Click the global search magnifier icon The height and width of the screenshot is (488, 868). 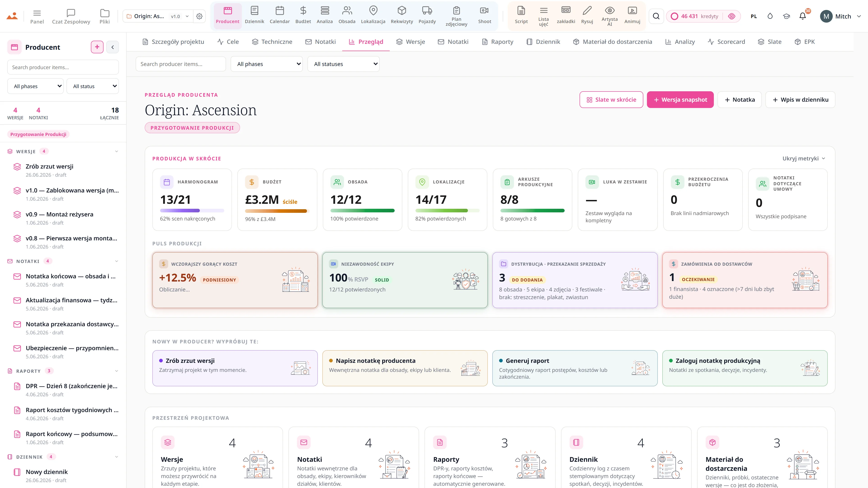(x=656, y=16)
